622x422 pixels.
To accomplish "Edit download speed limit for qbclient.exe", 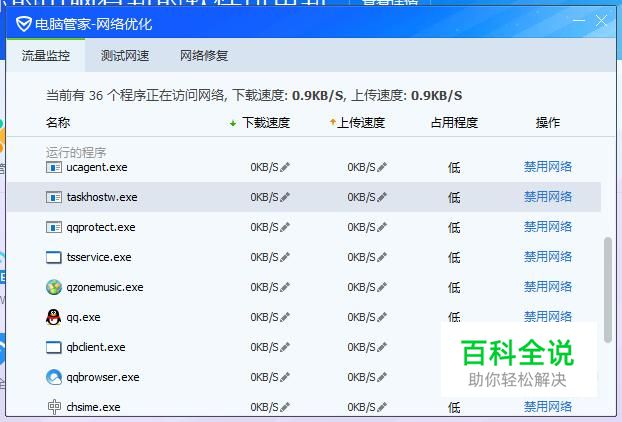I will [x=285, y=347].
